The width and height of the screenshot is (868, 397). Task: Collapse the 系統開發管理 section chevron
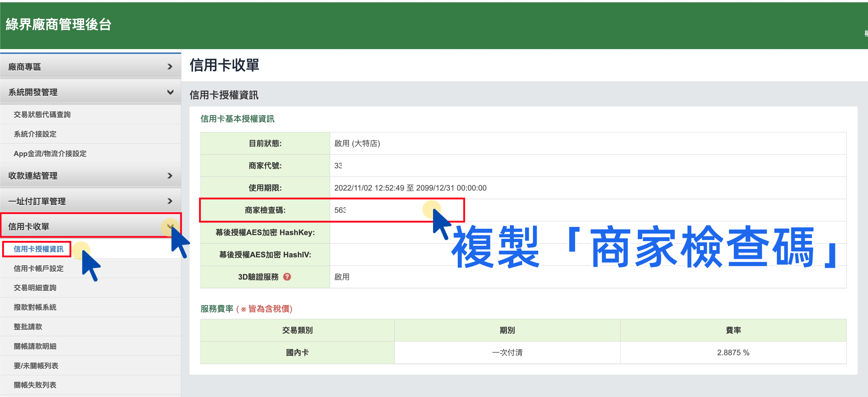tap(170, 92)
